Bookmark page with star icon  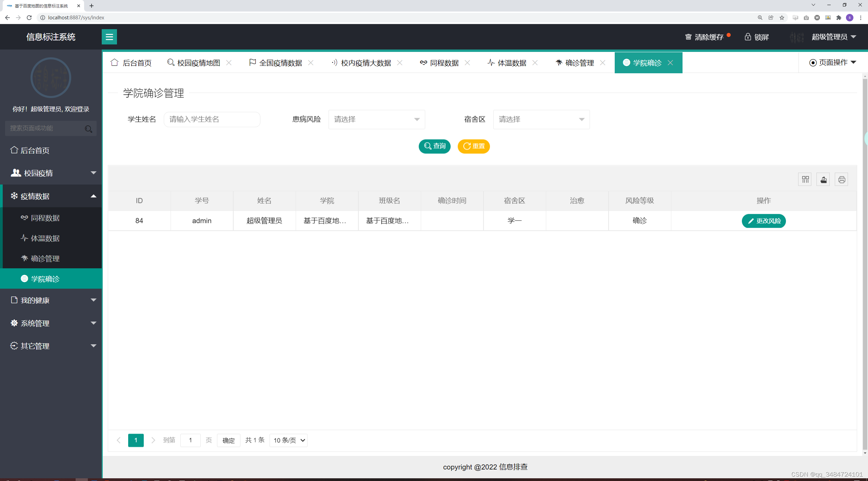click(782, 18)
